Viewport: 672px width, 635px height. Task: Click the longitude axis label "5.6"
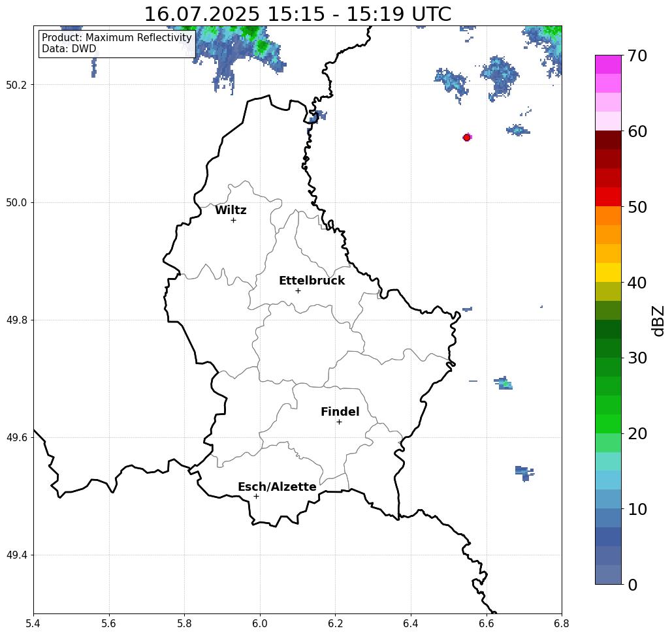coord(109,623)
